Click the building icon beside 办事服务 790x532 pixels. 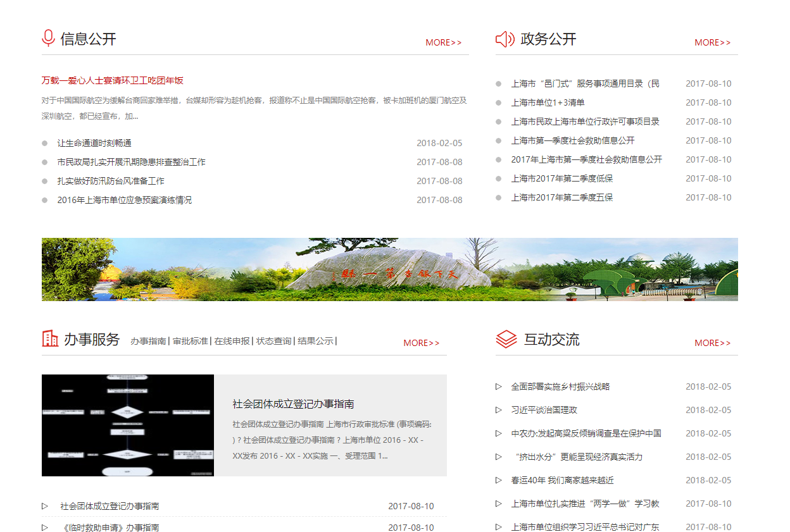pos(50,338)
